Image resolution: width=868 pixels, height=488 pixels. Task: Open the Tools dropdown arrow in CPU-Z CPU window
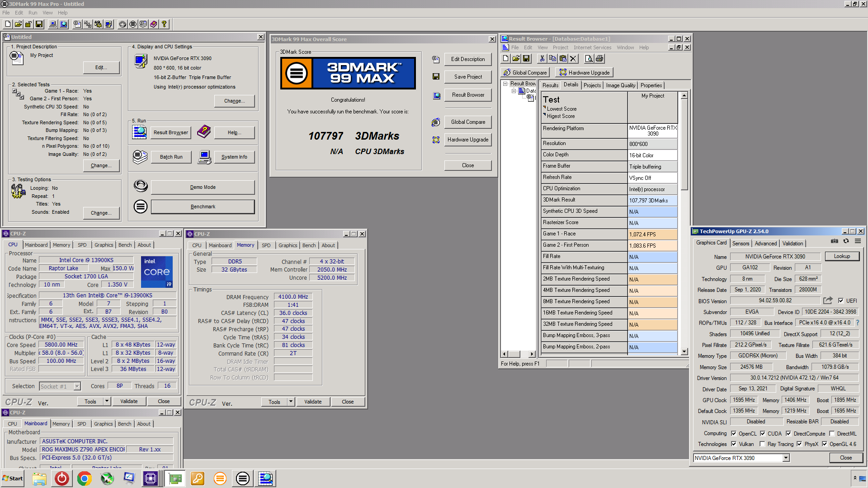pyautogui.click(x=107, y=401)
